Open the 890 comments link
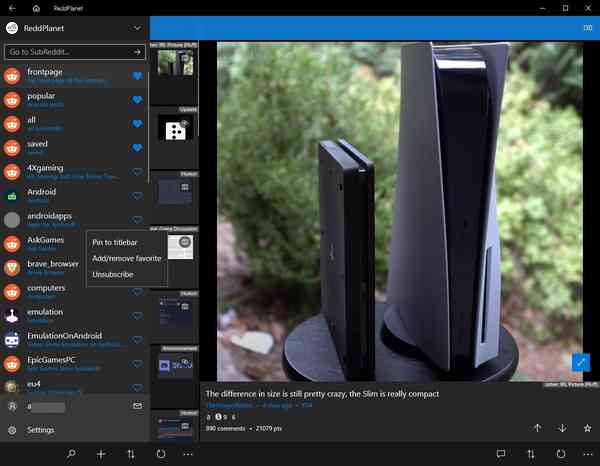The height and width of the screenshot is (466, 600). click(x=225, y=428)
